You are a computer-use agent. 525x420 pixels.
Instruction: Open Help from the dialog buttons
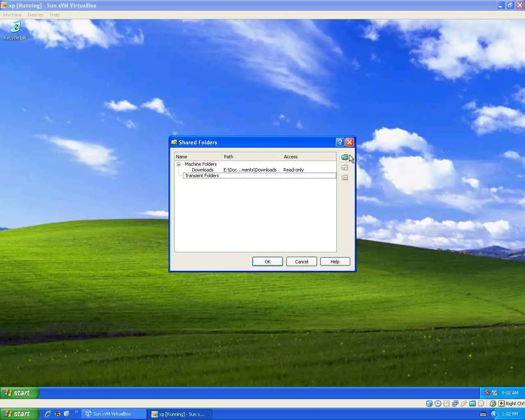(x=335, y=262)
